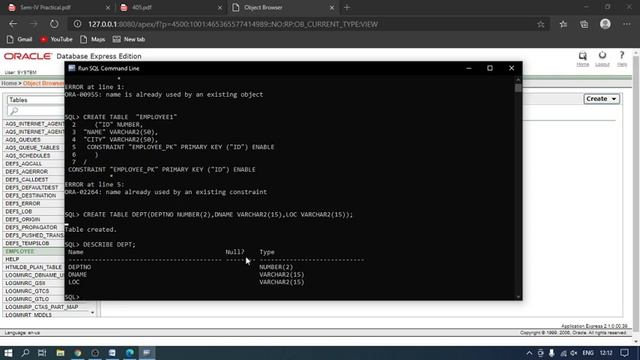Bookmark this page with the star icon
This screenshot has height=360, width=640.
(x=541, y=24)
